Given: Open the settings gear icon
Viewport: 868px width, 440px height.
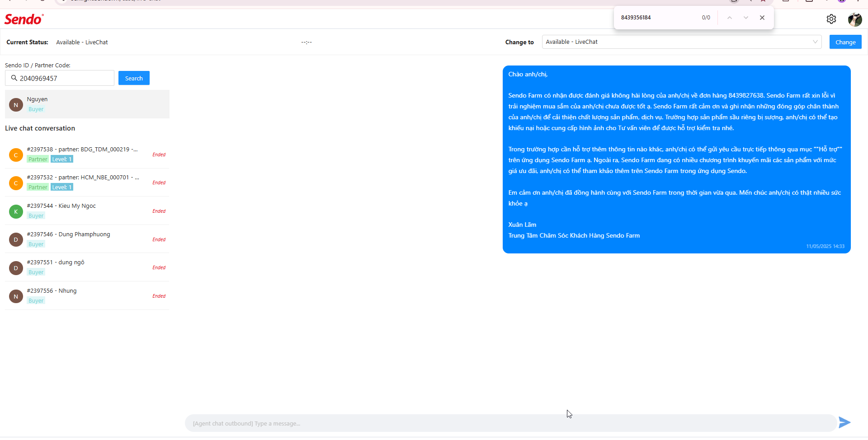Looking at the screenshot, I should tap(831, 19).
